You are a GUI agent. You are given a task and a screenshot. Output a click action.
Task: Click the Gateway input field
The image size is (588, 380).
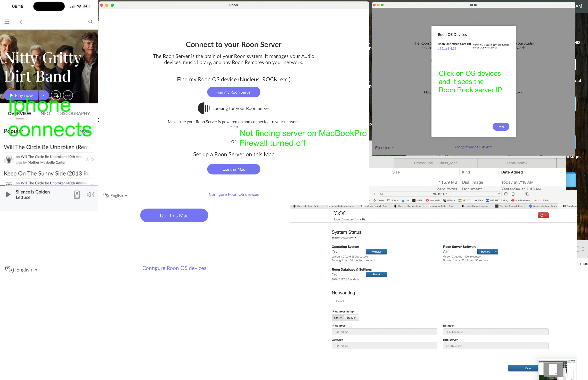(384, 346)
